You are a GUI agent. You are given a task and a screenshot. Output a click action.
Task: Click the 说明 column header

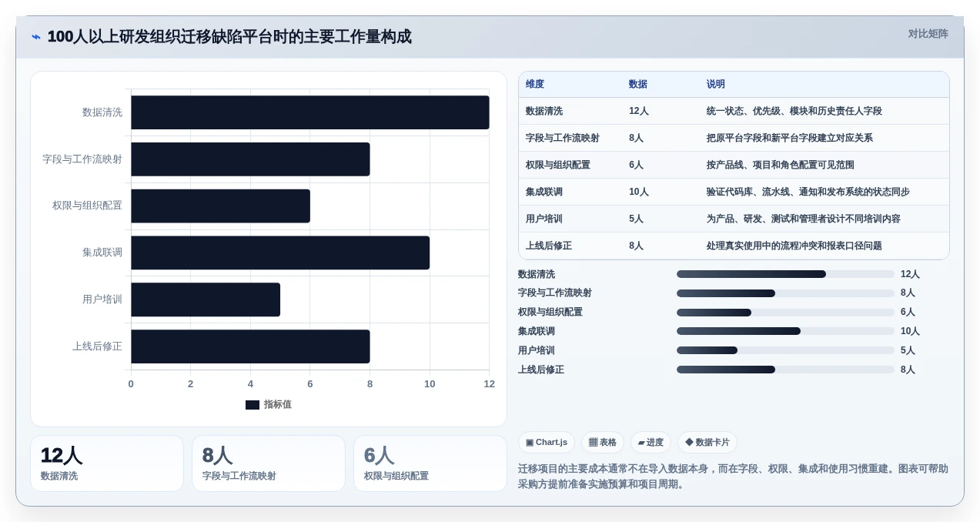[716, 84]
